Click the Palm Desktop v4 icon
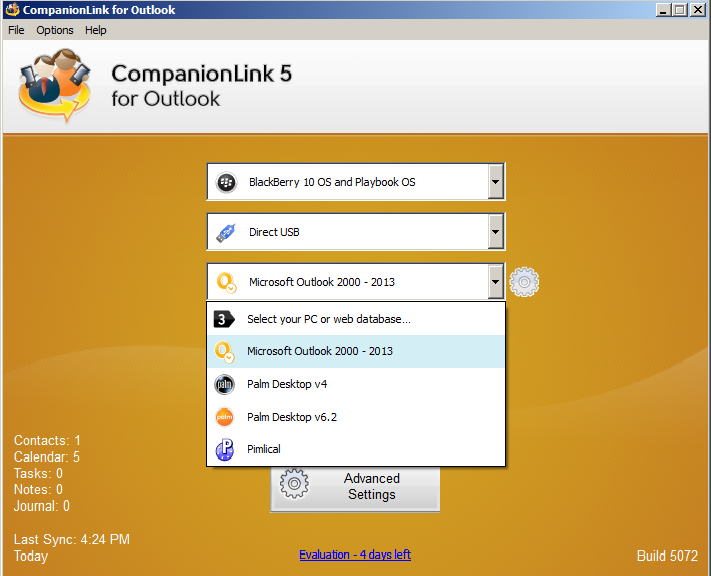The image size is (711, 576). coord(224,385)
